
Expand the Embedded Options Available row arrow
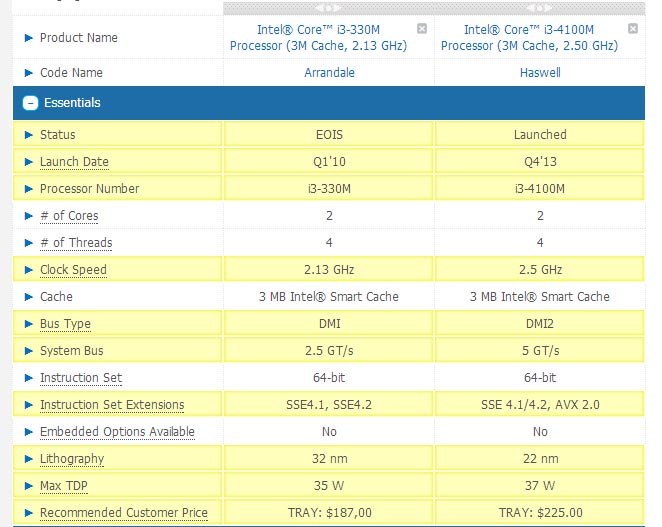pyautogui.click(x=29, y=432)
